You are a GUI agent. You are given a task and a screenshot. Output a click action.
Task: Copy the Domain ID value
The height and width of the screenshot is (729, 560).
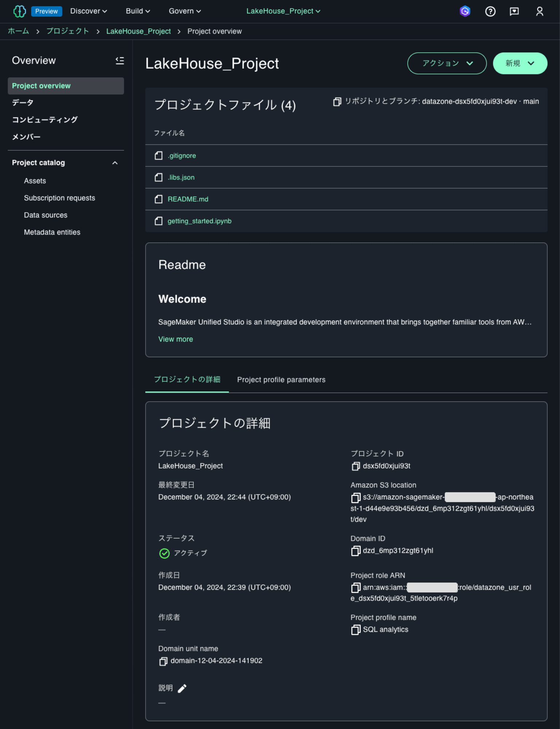coord(356,551)
